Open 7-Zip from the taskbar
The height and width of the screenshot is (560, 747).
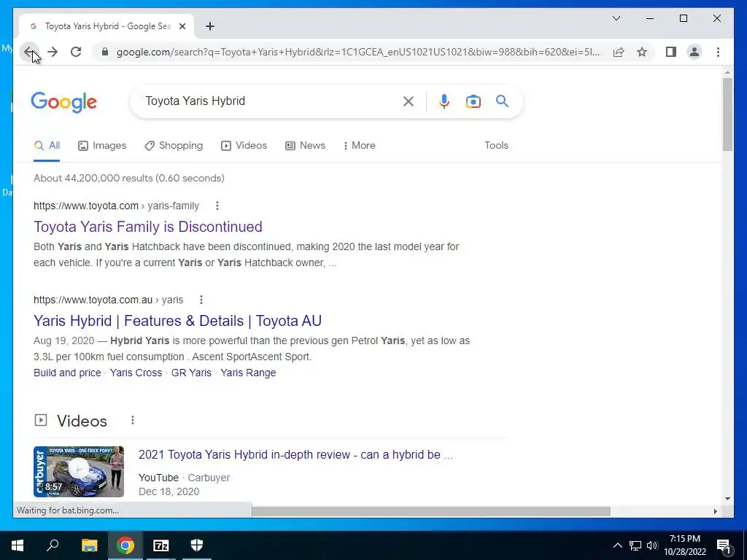click(x=160, y=545)
